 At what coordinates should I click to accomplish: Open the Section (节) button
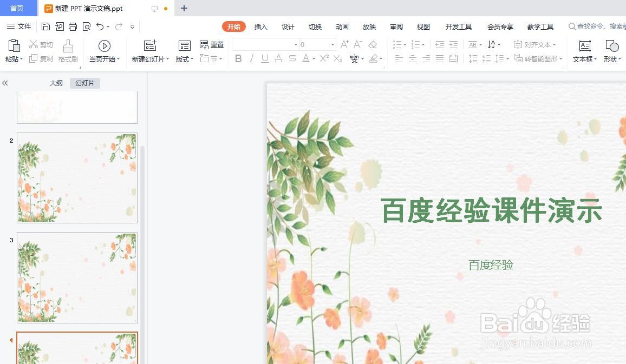click(x=211, y=58)
